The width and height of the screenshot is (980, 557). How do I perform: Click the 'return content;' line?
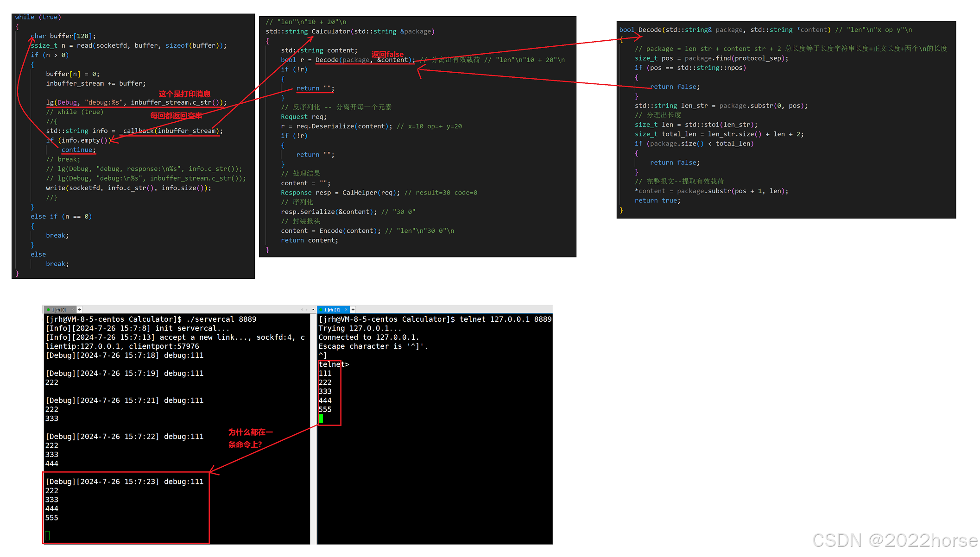coord(310,240)
